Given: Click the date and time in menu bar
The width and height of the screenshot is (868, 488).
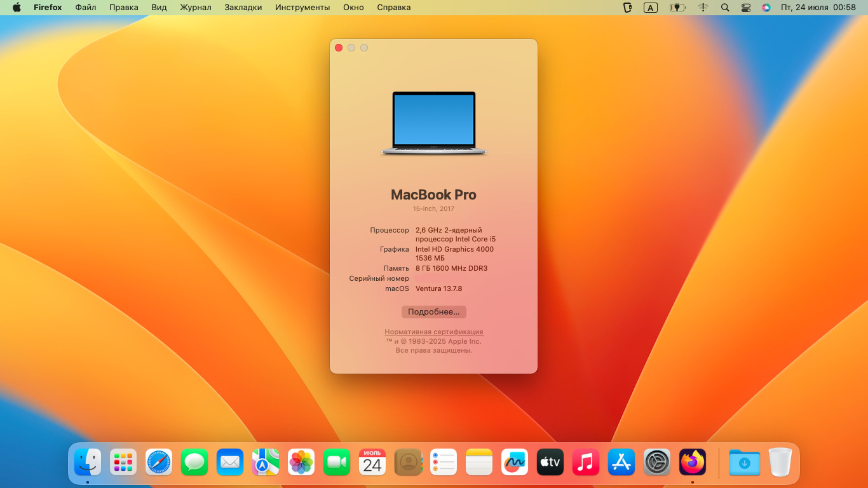Looking at the screenshot, I should coord(818,8).
